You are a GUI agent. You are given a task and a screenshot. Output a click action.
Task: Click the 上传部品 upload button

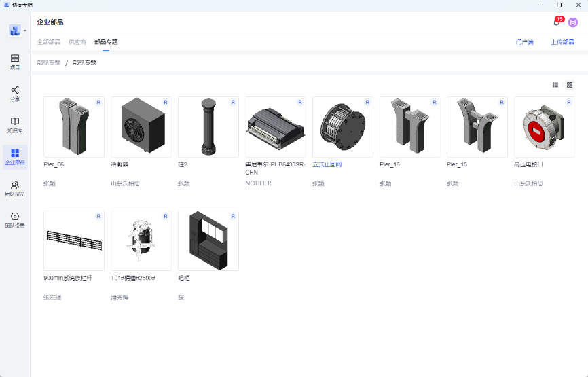(562, 42)
